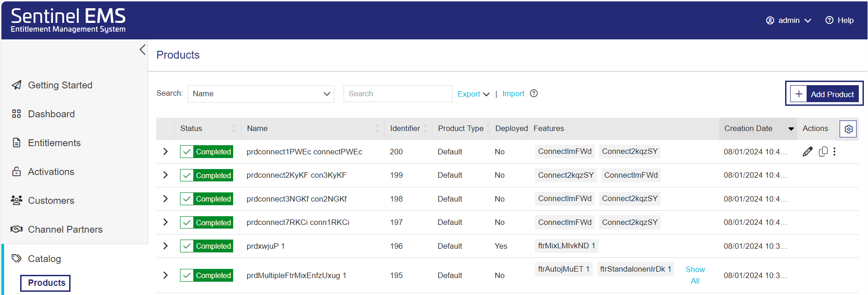Sort by the Status column arrows

(x=234, y=129)
